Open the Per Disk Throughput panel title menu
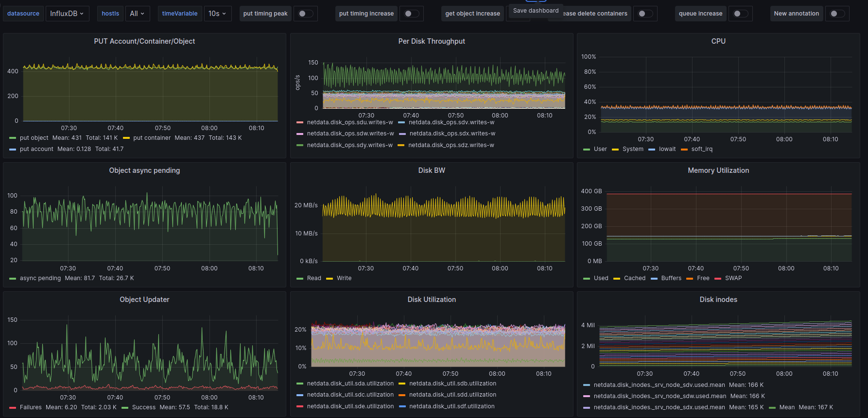This screenshot has width=868, height=418. coord(432,41)
